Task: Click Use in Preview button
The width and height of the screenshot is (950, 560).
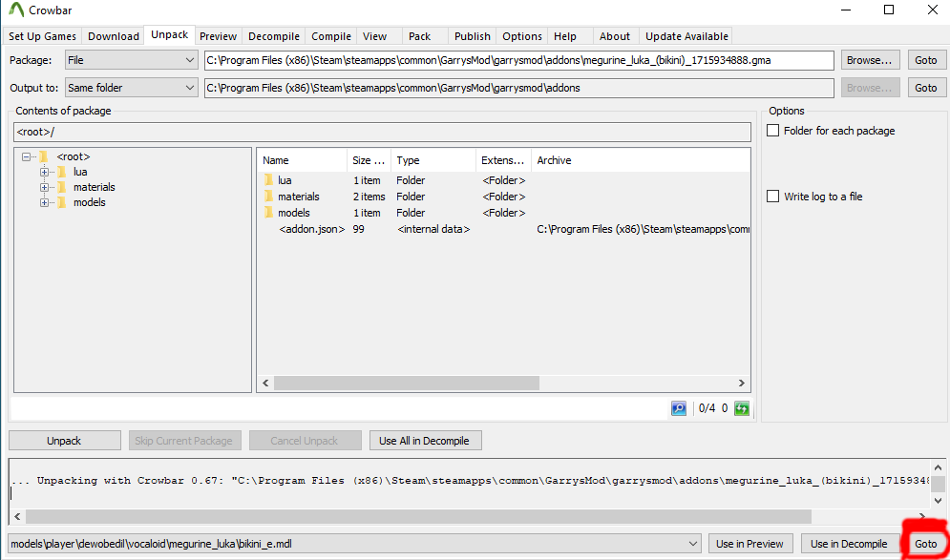Action: pyautogui.click(x=749, y=544)
